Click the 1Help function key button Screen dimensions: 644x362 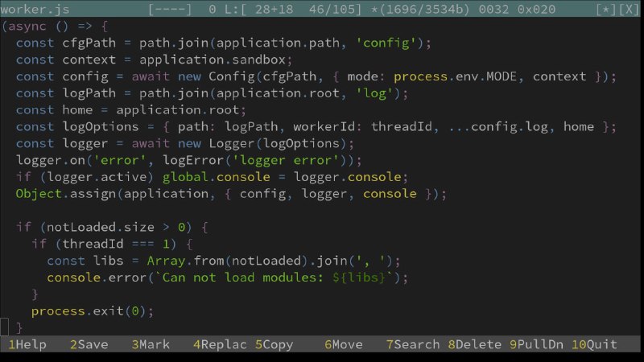[27, 344]
